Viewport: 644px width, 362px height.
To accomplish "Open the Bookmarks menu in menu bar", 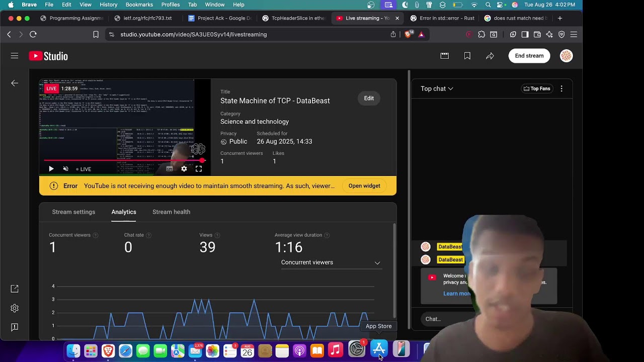I will click(139, 5).
